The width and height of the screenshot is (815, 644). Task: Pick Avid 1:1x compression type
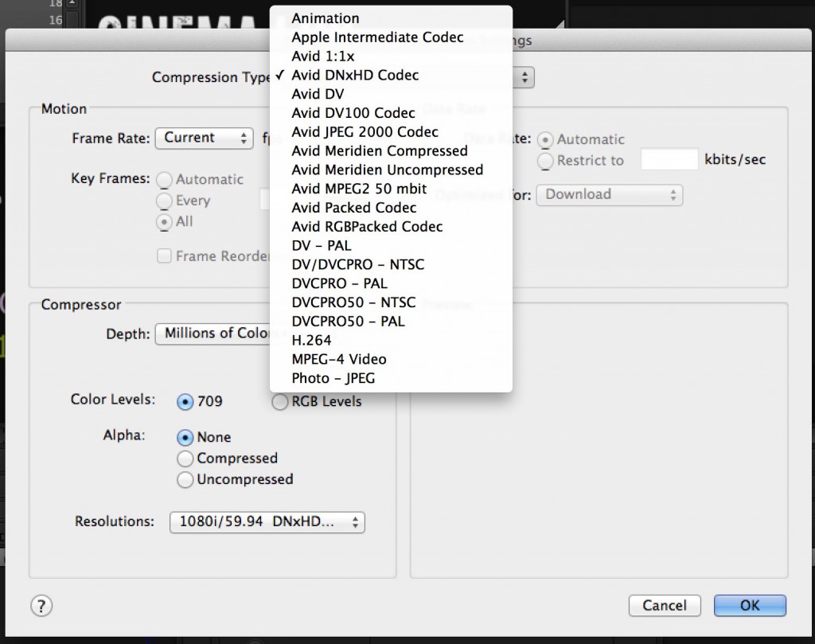[391, 57]
